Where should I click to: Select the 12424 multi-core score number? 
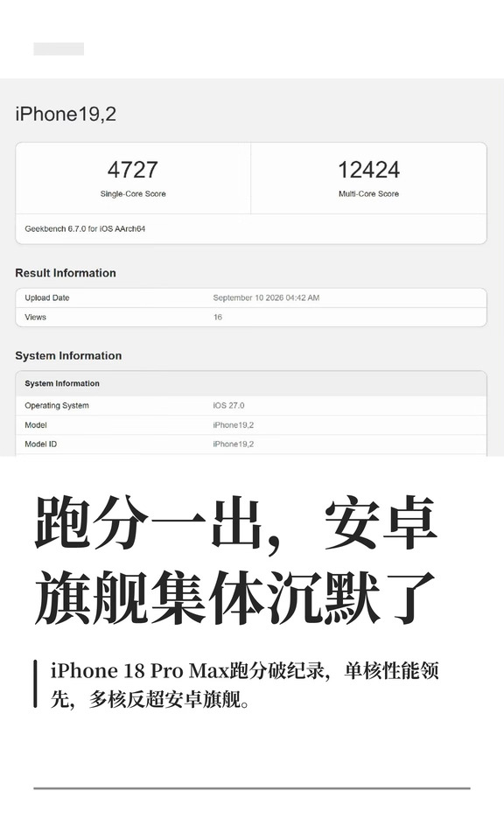coord(369,170)
